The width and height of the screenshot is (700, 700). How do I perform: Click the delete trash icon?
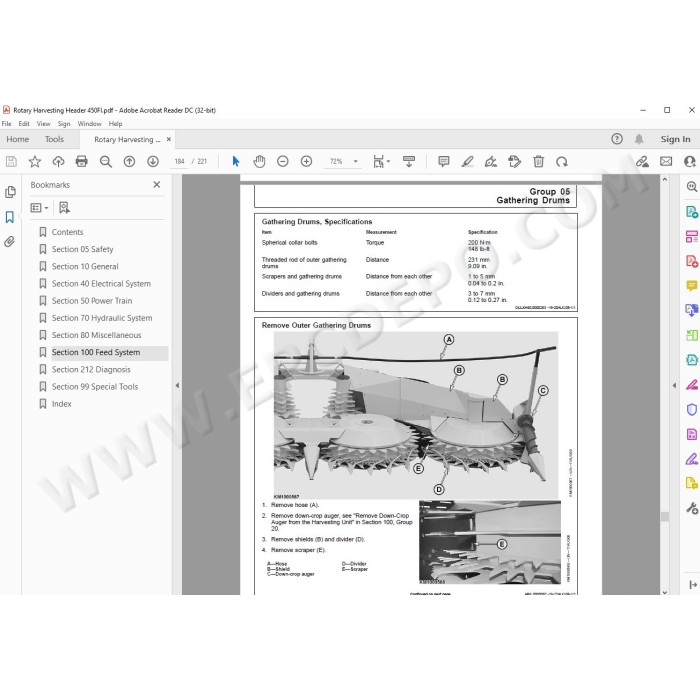coord(539,162)
